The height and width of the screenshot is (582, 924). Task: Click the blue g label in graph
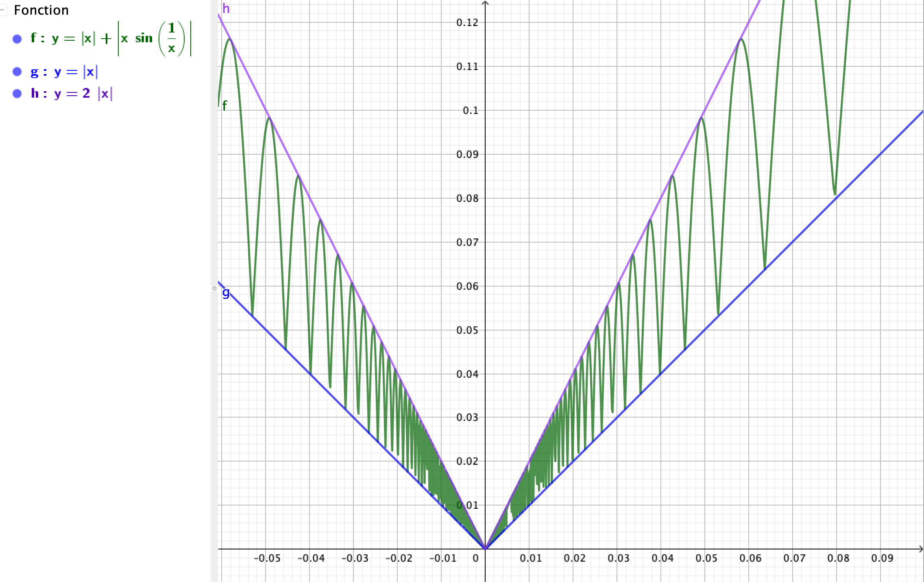(x=226, y=292)
